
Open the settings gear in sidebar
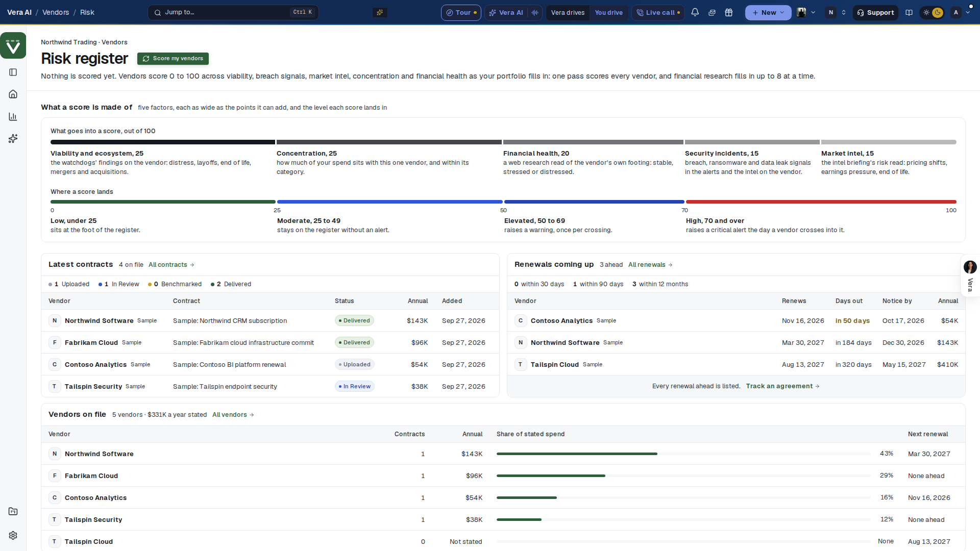coord(13,535)
